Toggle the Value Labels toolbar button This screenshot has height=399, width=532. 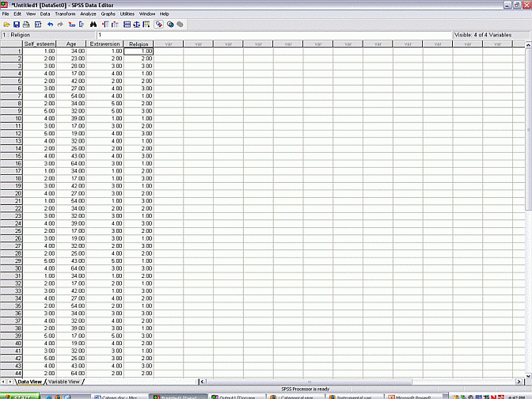click(x=158, y=25)
